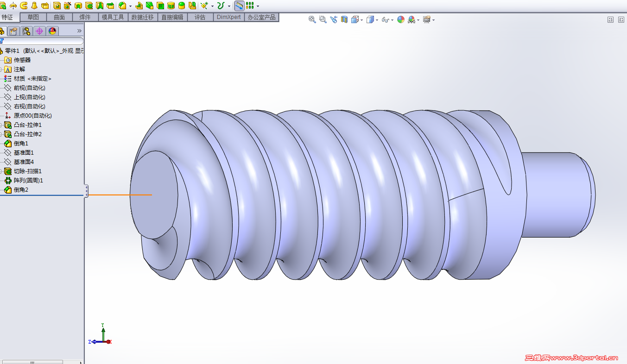Open the DimXpert tab
Viewport: 627px width, 364px height.
pos(229,17)
